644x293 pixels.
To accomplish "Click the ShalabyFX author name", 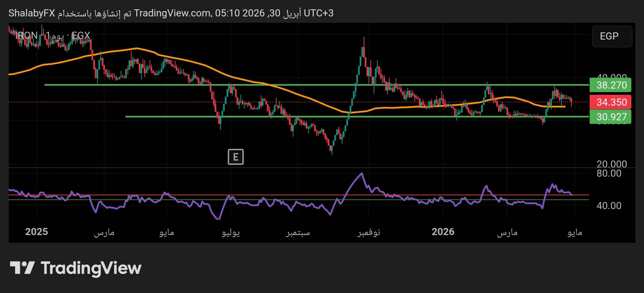I will coord(32,13).
